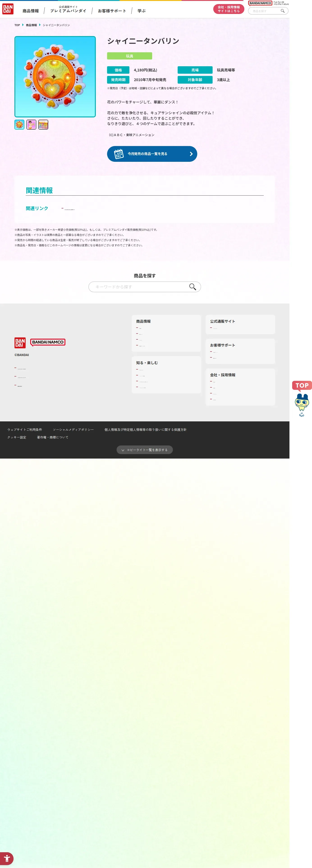
Task: Click chevron arrow on monthly release button
Action: 191,154
